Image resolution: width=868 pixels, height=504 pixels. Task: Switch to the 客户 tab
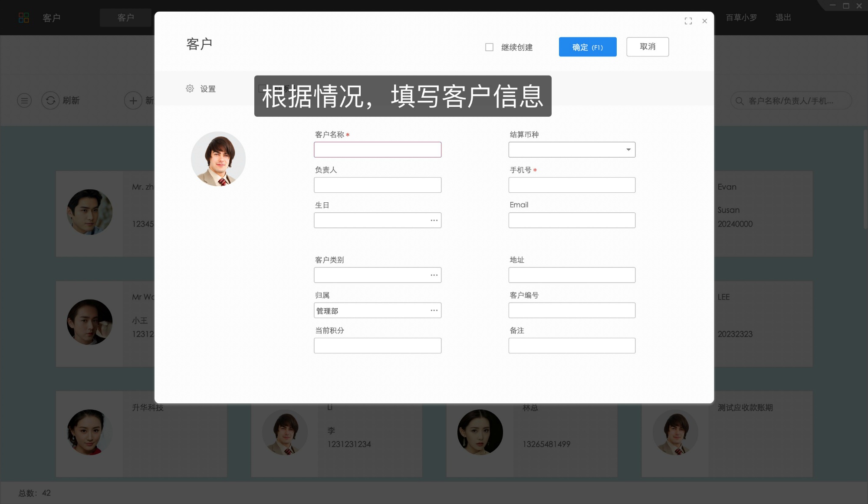click(125, 17)
